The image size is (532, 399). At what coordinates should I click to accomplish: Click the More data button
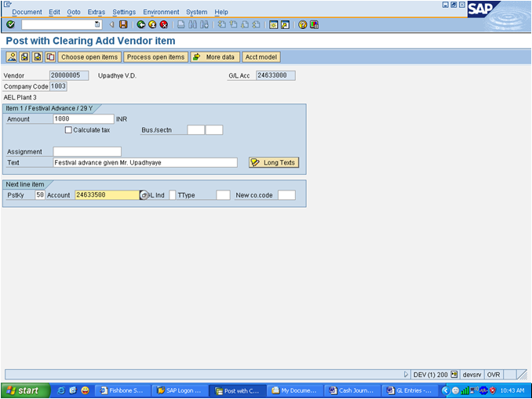[x=215, y=57]
